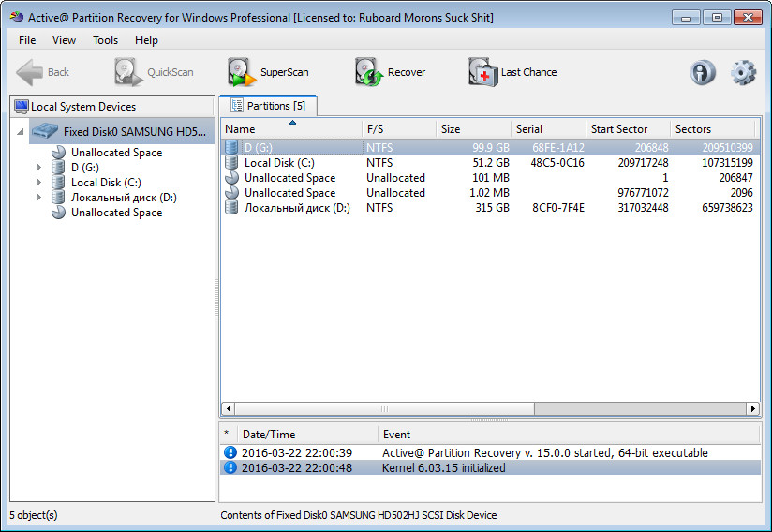The width and height of the screenshot is (772, 532).
Task: Click the D (G:) icon in partitions list
Action: pyautogui.click(x=231, y=147)
